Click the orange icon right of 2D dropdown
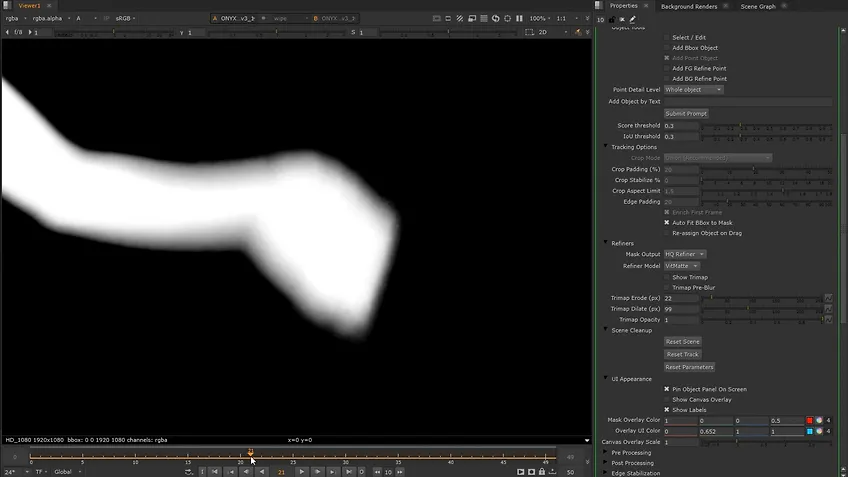The width and height of the screenshot is (848, 477). coord(578,32)
